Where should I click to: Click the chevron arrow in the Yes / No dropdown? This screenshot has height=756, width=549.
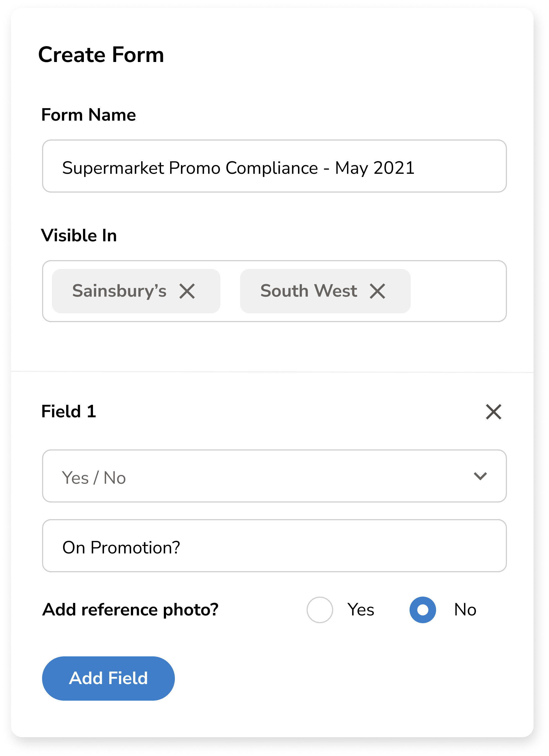(x=480, y=476)
